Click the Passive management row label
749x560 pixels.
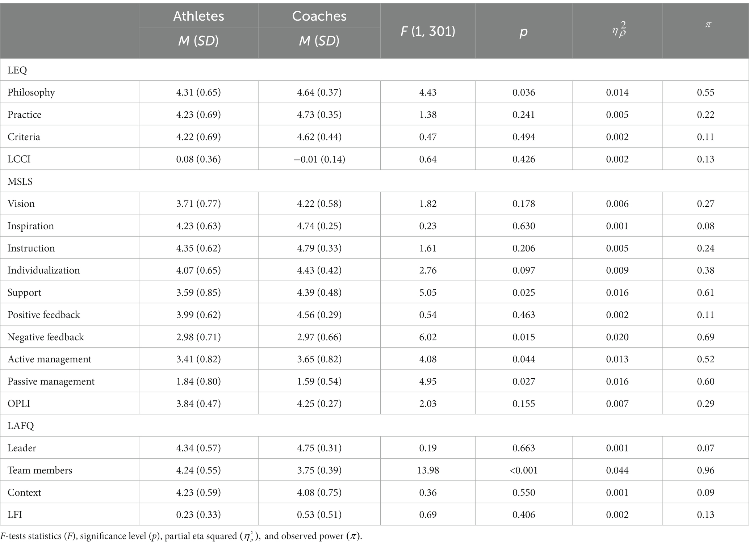(51, 381)
